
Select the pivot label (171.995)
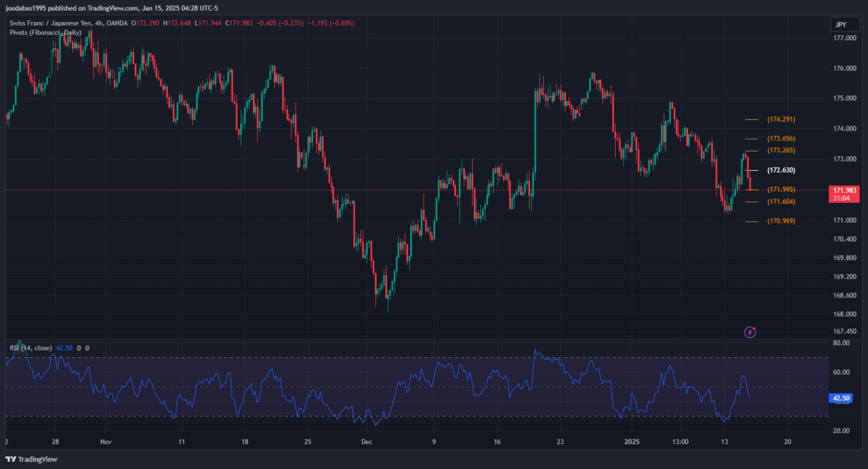pyautogui.click(x=781, y=190)
